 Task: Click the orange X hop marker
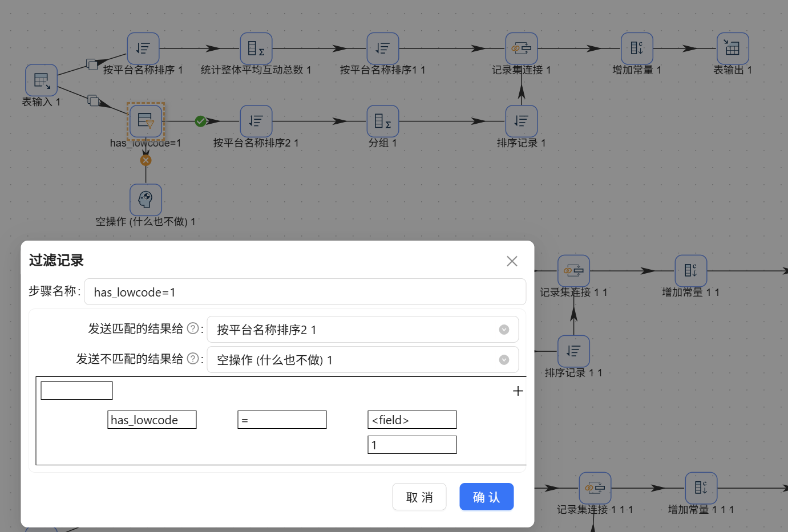[x=146, y=160]
